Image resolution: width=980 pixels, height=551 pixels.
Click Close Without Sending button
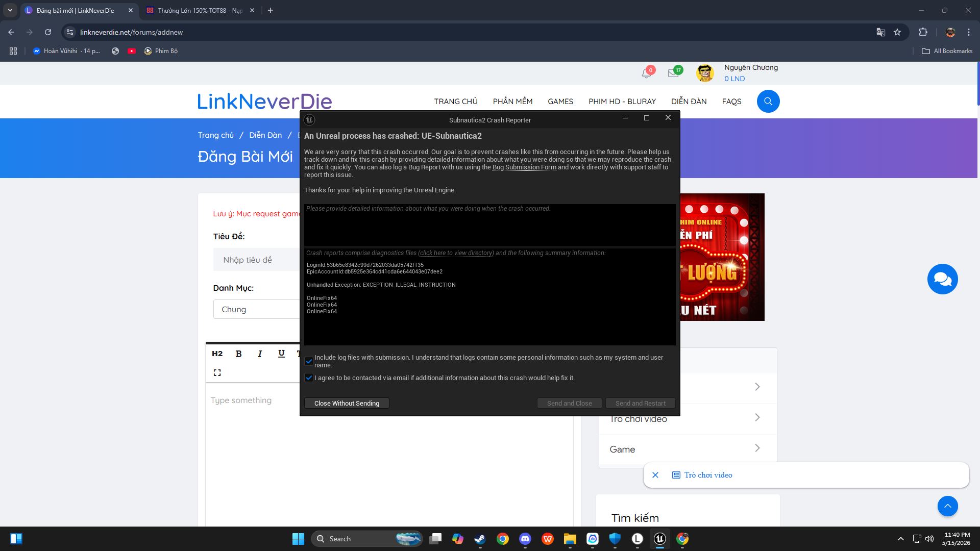[347, 404]
